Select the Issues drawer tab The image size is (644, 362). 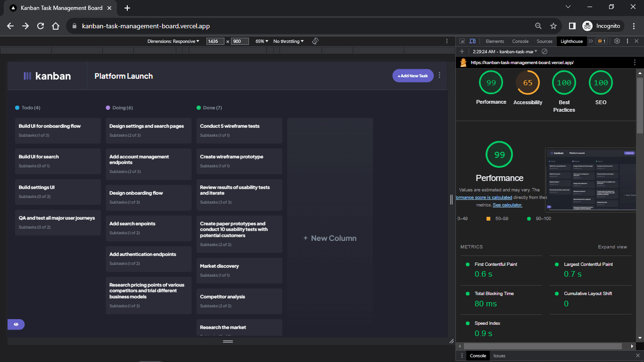coord(499,356)
